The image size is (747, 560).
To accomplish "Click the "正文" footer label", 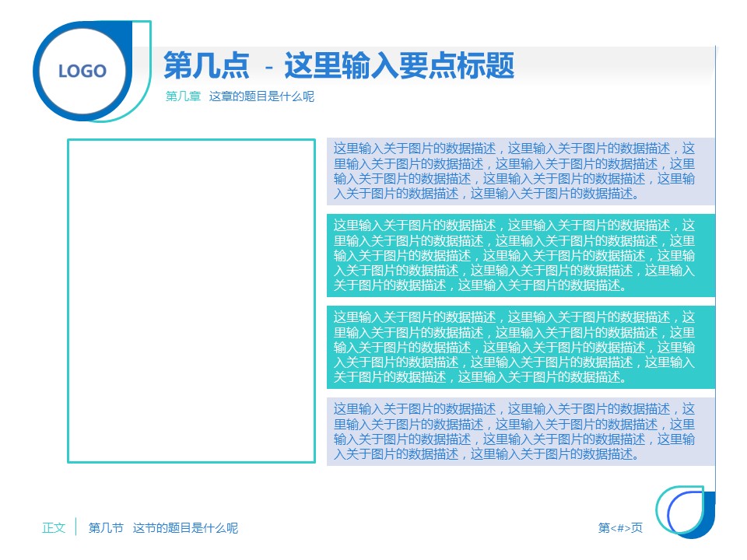I will pos(54,528).
